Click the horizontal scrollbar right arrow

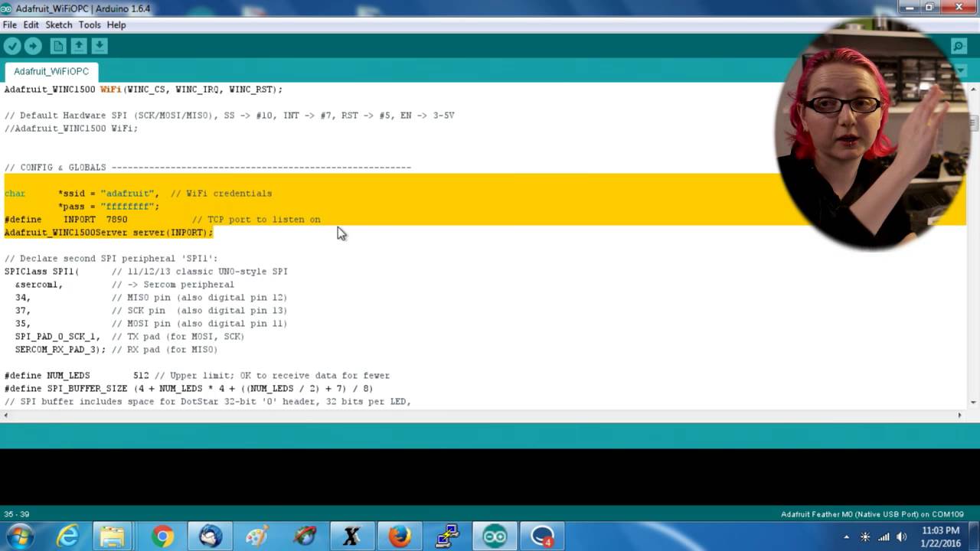tap(960, 415)
